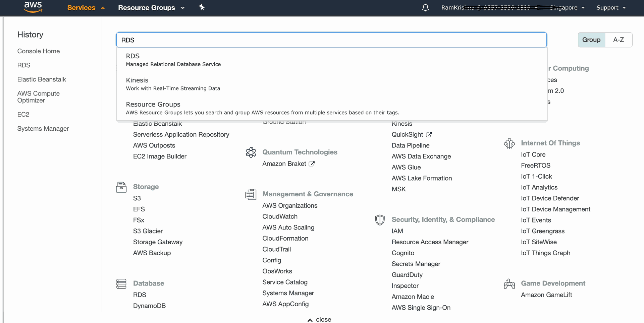Open Console Home from History

click(x=39, y=51)
